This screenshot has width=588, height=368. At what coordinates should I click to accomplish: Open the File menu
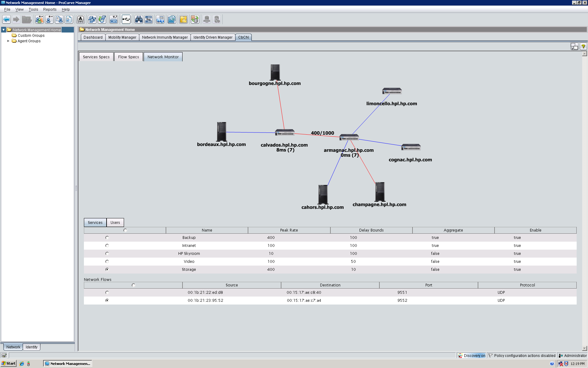pyautogui.click(x=7, y=10)
